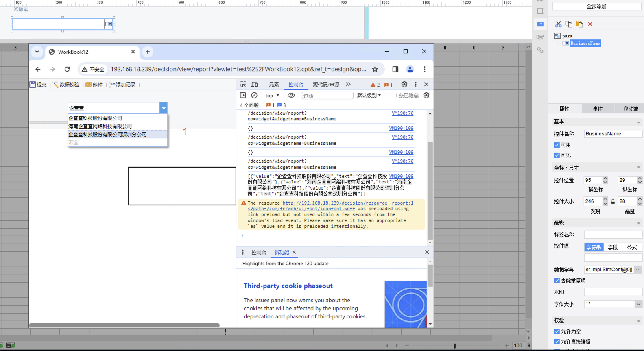The width and height of the screenshot is (644, 351).
Task: Click the 提交 toolbar button
Action: (38, 85)
